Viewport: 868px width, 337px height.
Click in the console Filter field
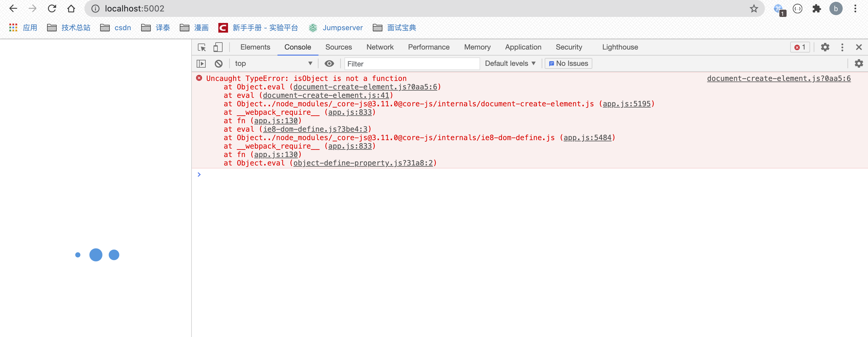coord(411,64)
